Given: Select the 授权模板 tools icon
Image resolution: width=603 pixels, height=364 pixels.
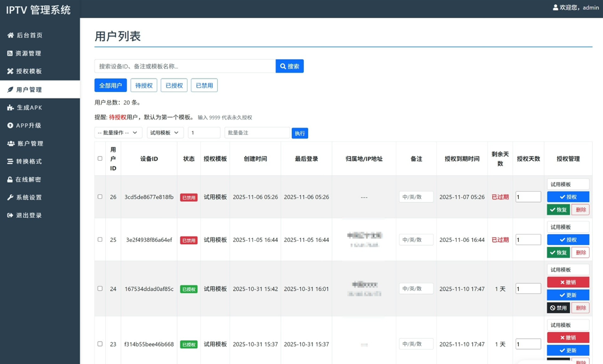Looking at the screenshot, I should [x=9, y=71].
